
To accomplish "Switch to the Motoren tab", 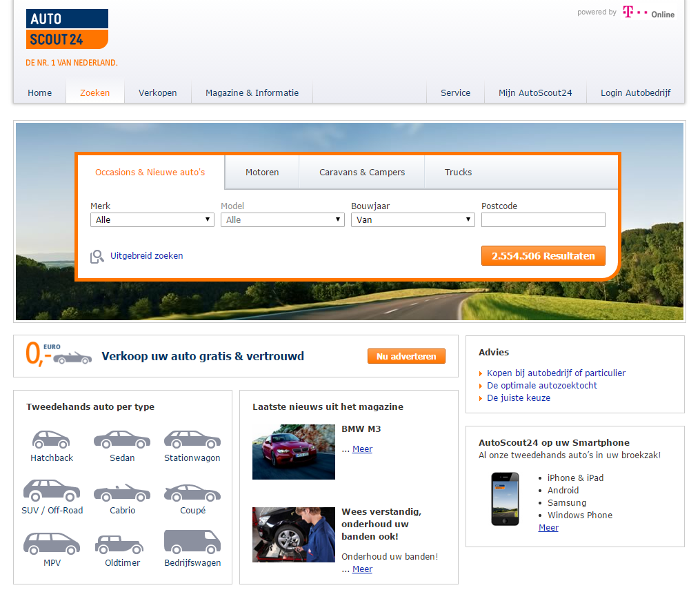I will pyautogui.click(x=262, y=173).
